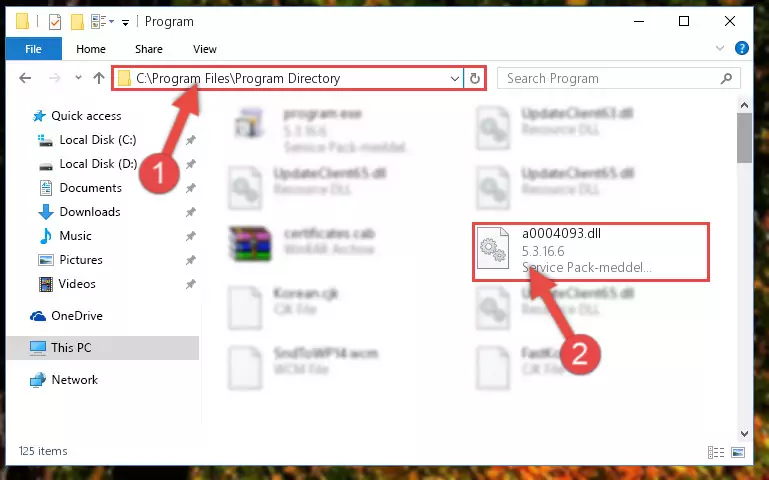769x480 pixels.
Task: Expand the ribbon with the chevron
Action: (x=719, y=48)
